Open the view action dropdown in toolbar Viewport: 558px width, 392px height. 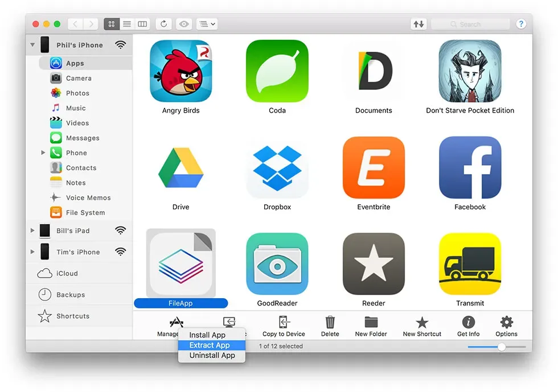click(x=206, y=24)
